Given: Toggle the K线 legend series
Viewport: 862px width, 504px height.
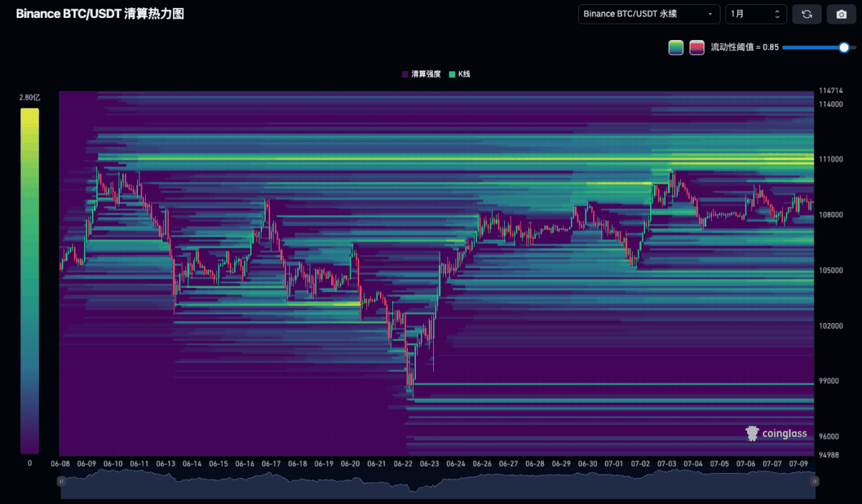Looking at the screenshot, I should pos(460,74).
